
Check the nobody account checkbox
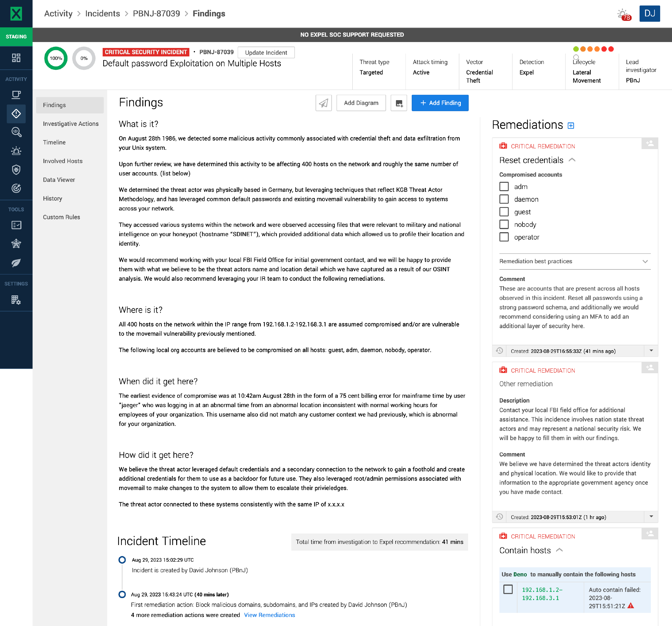[x=504, y=224]
